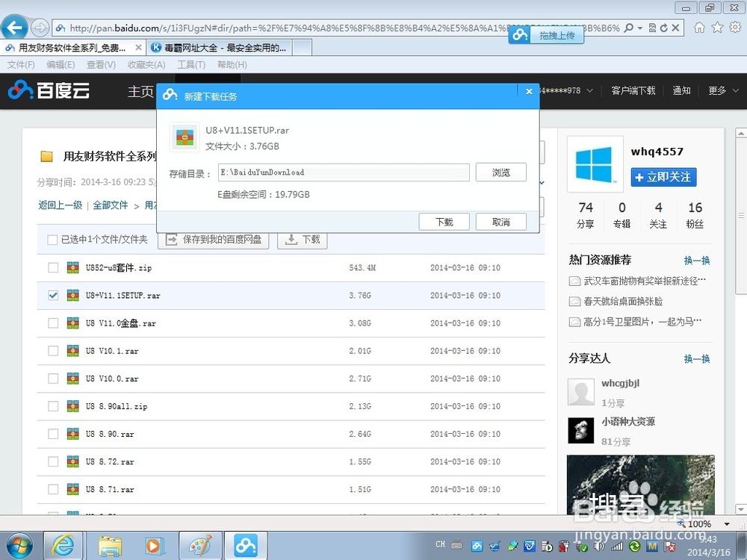Click the refresh icon in address bar

pyautogui.click(x=664, y=28)
